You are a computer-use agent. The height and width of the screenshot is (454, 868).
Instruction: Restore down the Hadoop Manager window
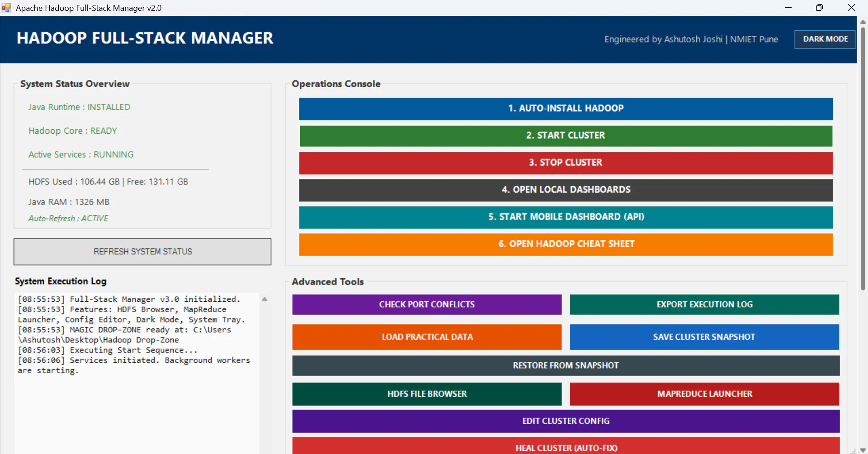(819, 8)
